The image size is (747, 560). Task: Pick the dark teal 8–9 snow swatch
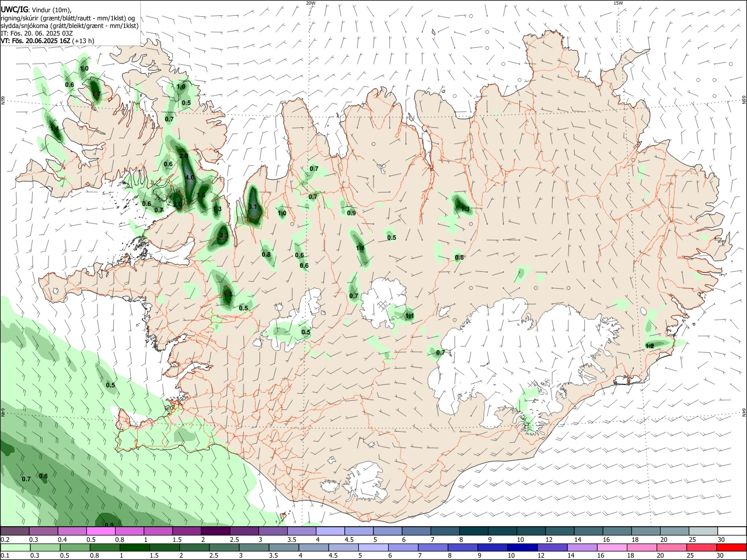(473, 531)
